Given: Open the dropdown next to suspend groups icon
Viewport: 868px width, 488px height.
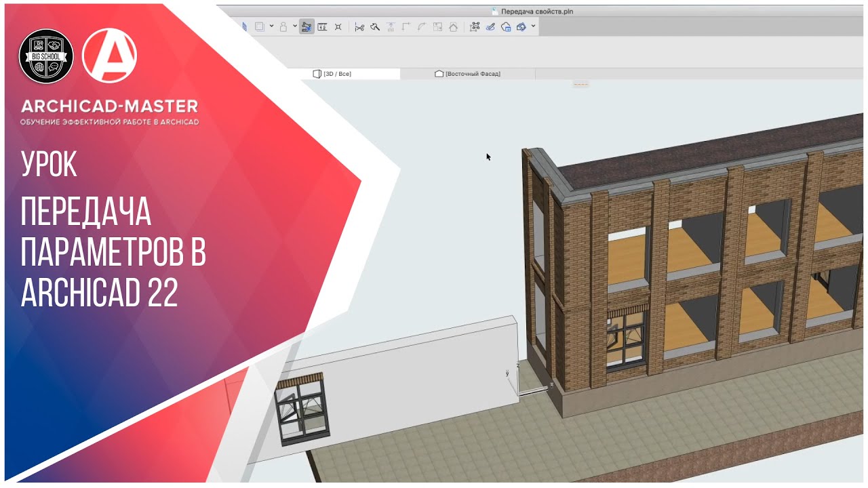Looking at the screenshot, I should 271,26.
